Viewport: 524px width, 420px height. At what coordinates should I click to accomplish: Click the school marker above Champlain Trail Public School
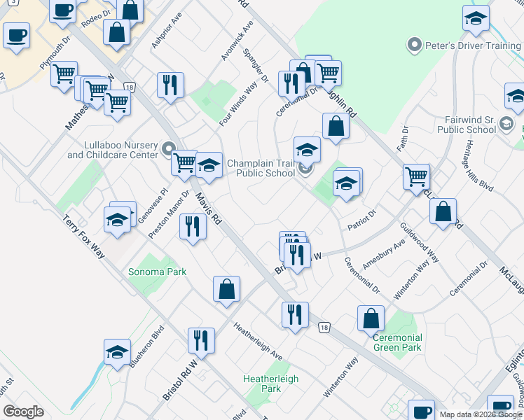307,150
